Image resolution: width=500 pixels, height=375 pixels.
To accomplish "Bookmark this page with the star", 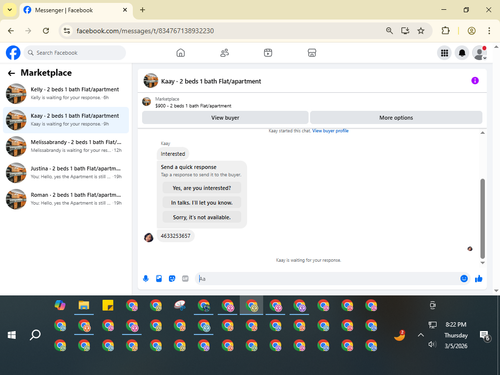I will [x=421, y=31].
